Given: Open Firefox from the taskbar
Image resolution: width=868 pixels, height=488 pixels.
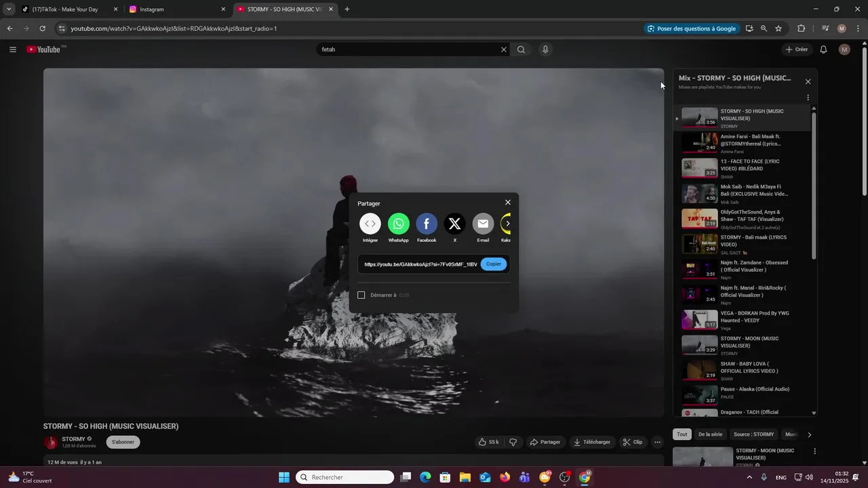Looking at the screenshot, I should (x=505, y=477).
